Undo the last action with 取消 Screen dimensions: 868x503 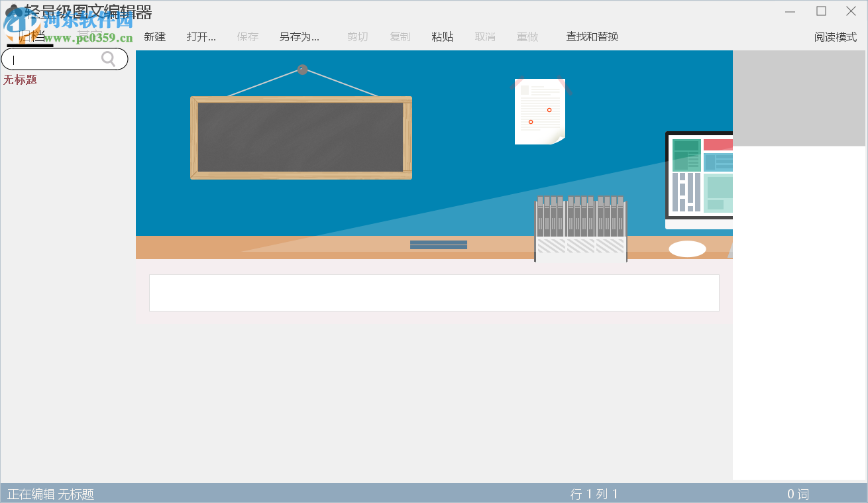tap(484, 36)
